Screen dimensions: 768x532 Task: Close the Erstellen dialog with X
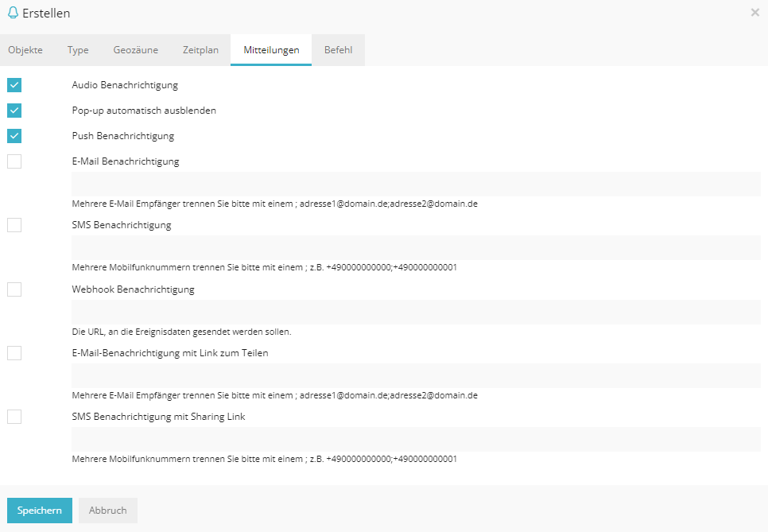[x=754, y=13]
